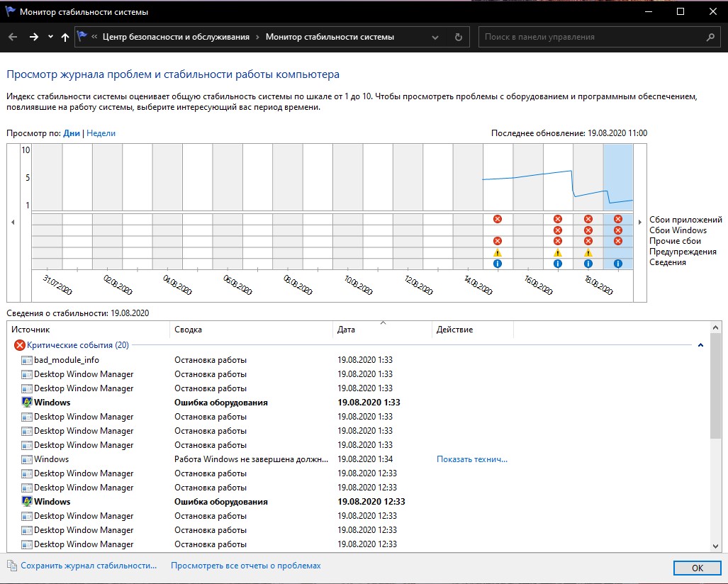Screen dimensions: 728x584
Task: Click the OK button
Action: pos(698,568)
